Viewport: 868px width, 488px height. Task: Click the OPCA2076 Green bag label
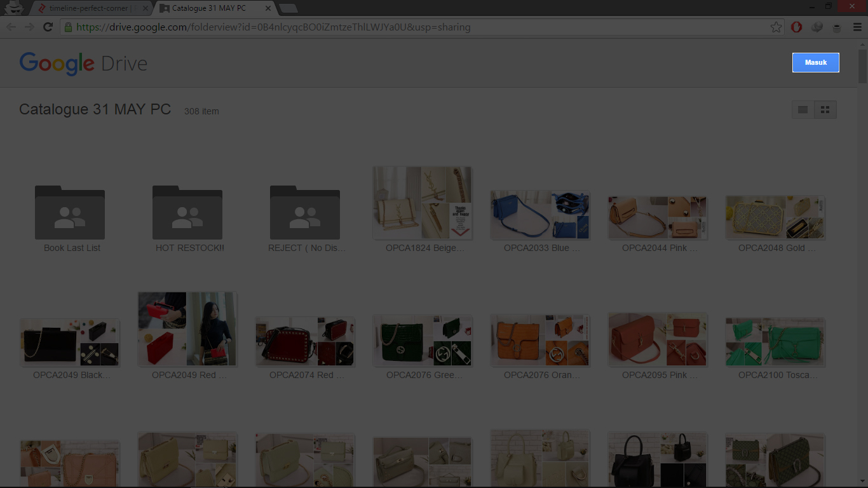tap(424, 375)
